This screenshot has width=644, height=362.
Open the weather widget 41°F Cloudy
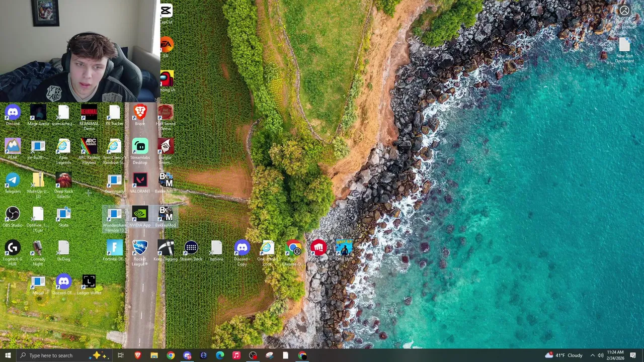tap(563, 355)
